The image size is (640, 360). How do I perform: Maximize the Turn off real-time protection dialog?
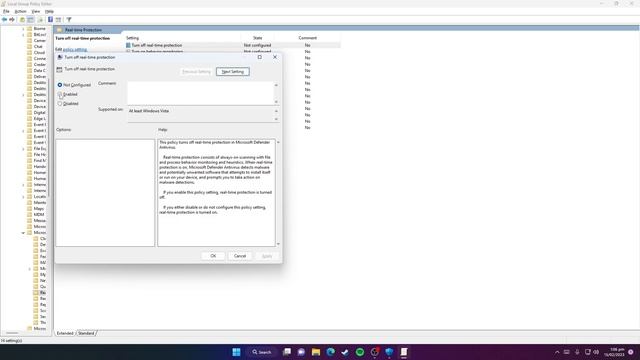[x=260, y=57]
